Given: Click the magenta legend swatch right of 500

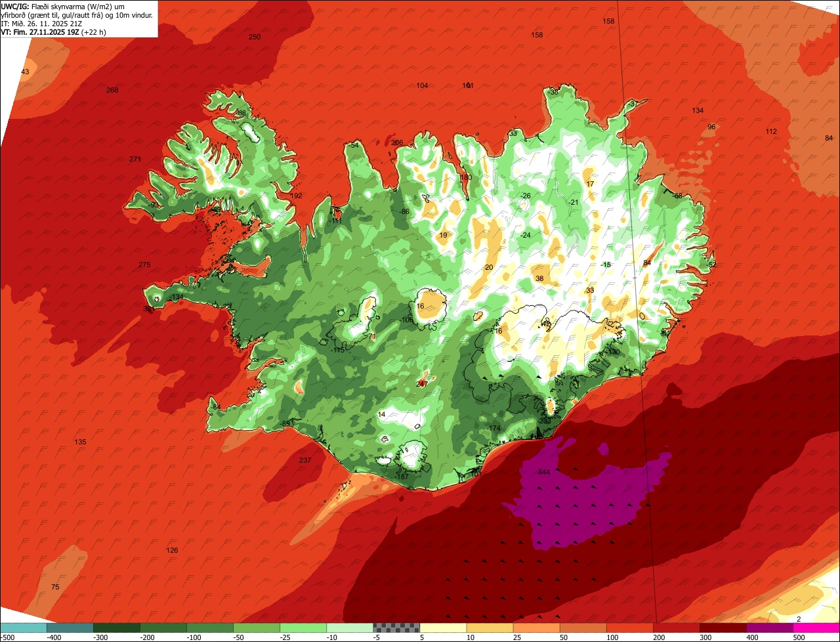Looking at the screenshot, I should 816,627.
